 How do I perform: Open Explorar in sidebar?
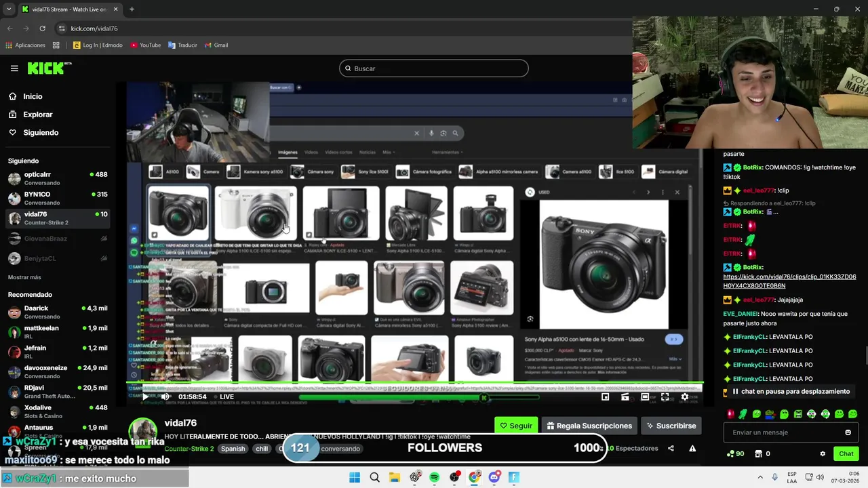pyautogui.click(x=38, y=115)
